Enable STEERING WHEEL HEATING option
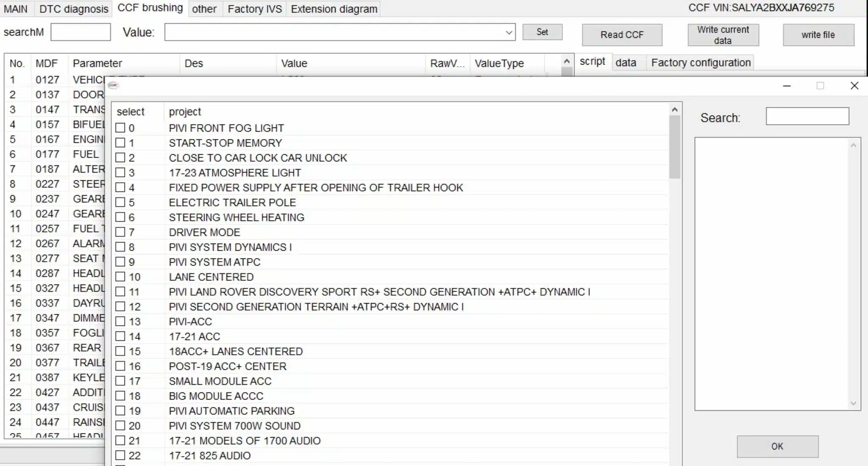868x466 pixels. pos(120,217)
